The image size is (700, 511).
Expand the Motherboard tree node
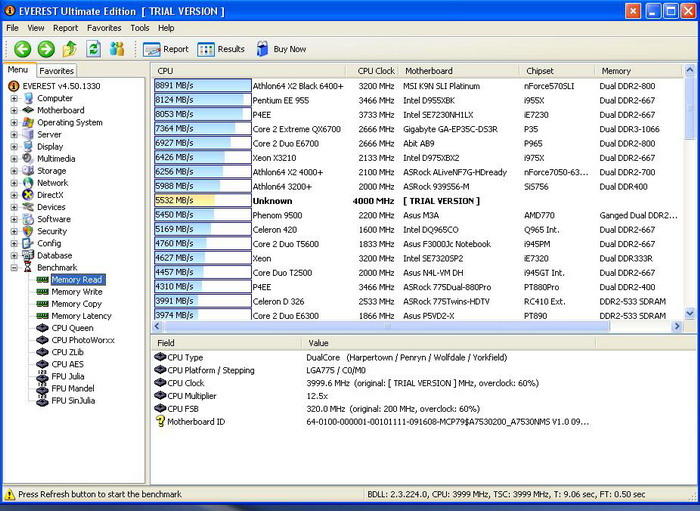(x=14, y=110)
